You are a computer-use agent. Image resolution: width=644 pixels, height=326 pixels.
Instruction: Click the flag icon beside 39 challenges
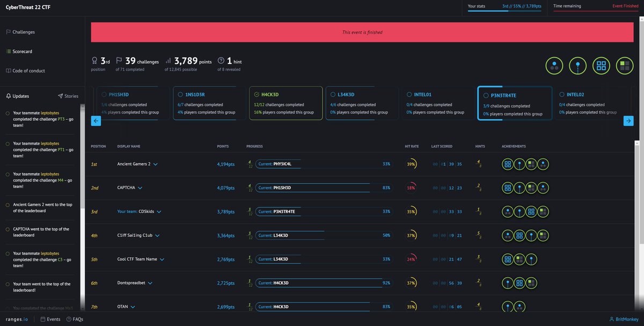coord(119,61)
